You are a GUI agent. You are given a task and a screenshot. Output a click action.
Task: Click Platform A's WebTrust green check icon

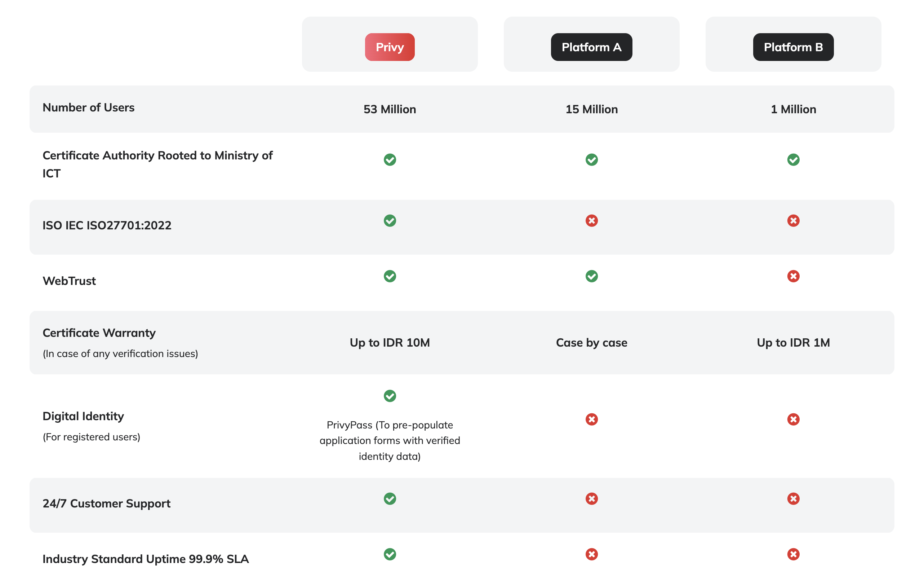pyautogui.click(x=592, y=276)
